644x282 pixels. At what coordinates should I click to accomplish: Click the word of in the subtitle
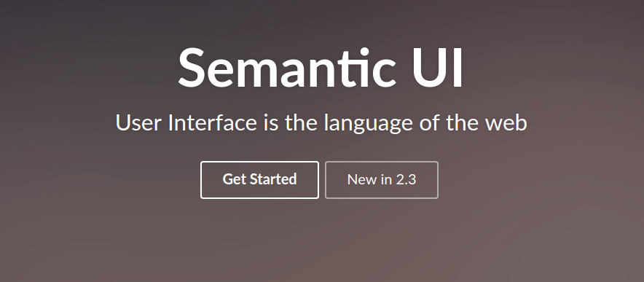tap(429, 123)
